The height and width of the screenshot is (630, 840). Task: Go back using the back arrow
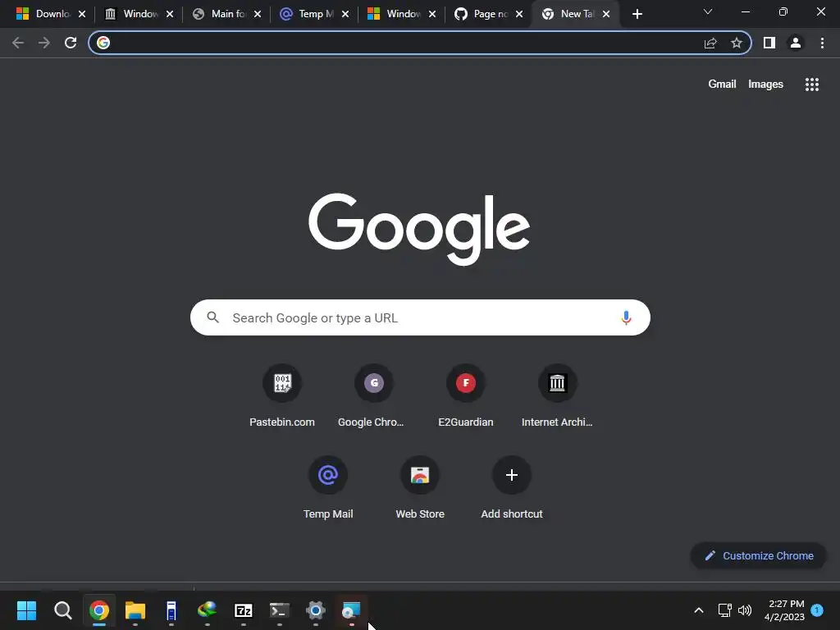18,43
